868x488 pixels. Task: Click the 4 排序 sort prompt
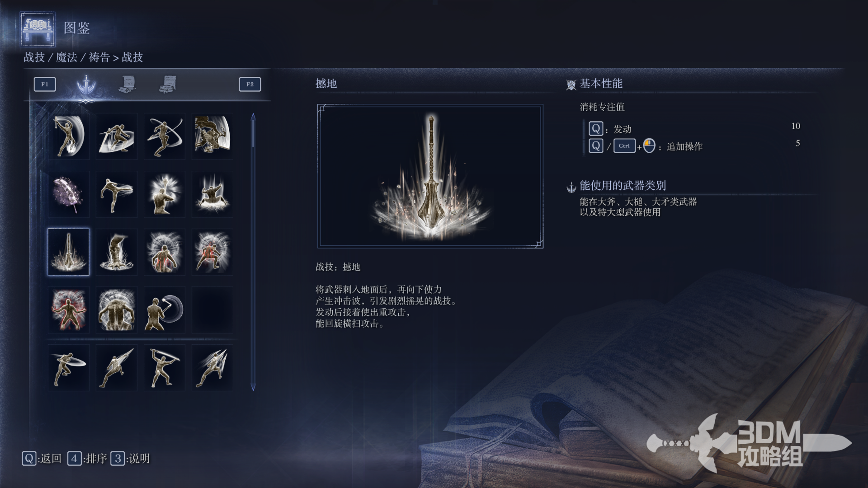pyautogui.click(x=87, y=459)
